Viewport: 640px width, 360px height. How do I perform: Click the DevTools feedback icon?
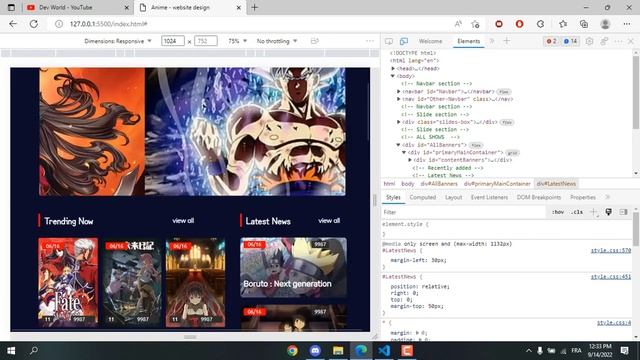click(x=604, y=41)
